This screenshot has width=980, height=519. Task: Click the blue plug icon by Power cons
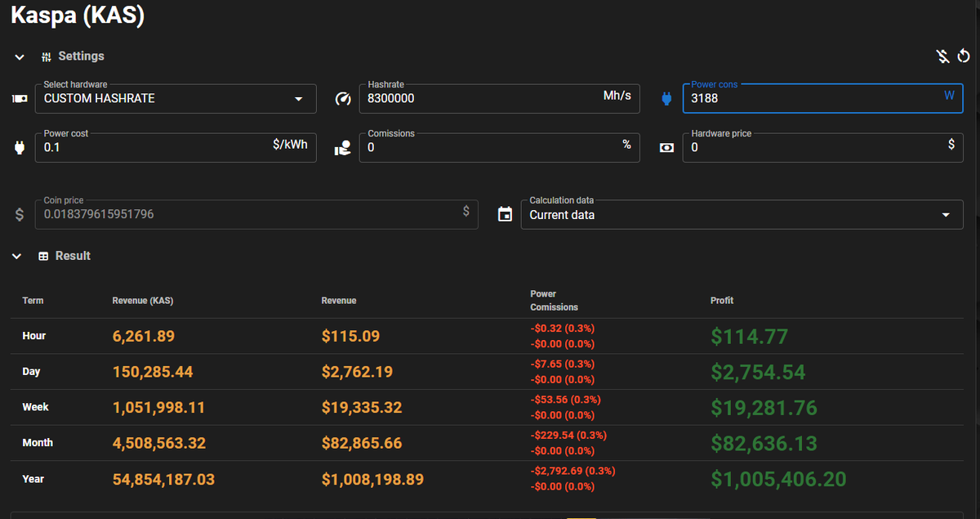coord(666,99)
